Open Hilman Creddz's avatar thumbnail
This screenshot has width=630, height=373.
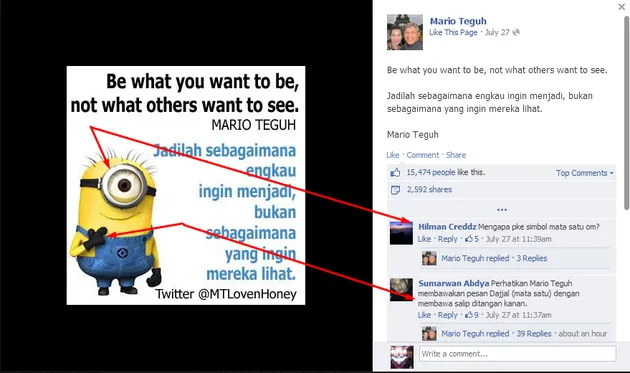[x=401, y=233]
